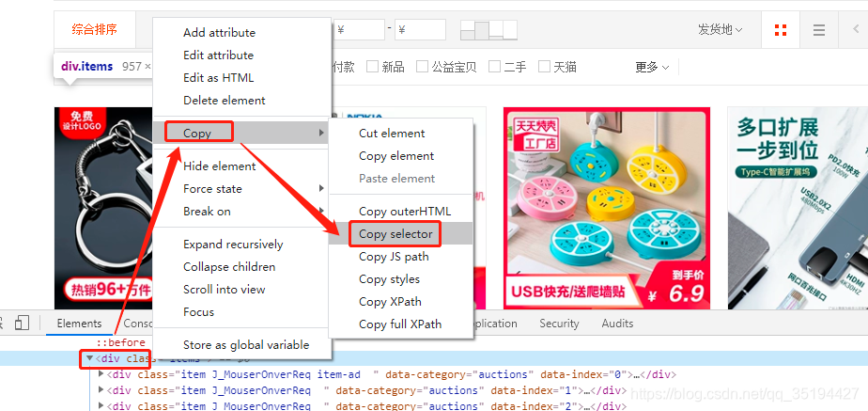Image resolution: width=868 pixels, height=411 pixels.
Task: Click the minimum price input field
Action: click(x=359, y=30)
